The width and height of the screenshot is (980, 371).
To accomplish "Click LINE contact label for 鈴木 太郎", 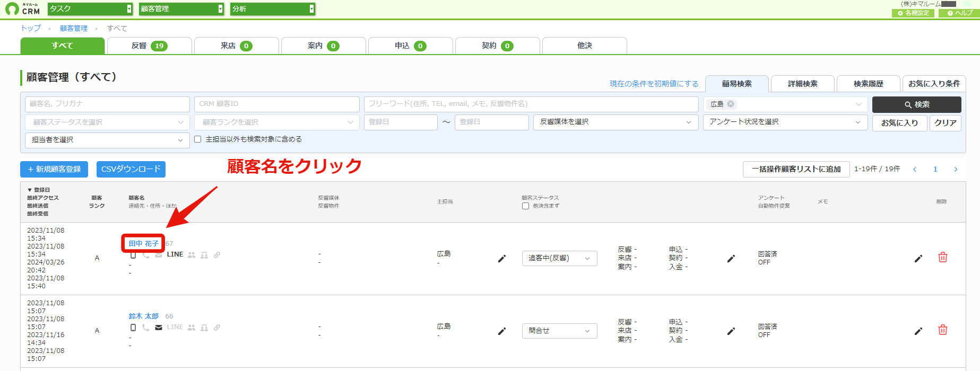I will (x=175, y=327).
